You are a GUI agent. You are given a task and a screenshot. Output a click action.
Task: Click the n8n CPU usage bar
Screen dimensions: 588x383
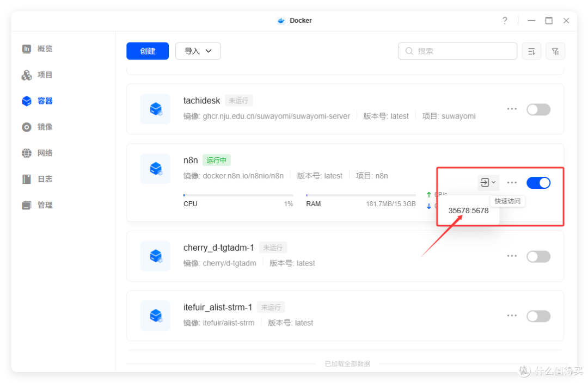[238, 195]
